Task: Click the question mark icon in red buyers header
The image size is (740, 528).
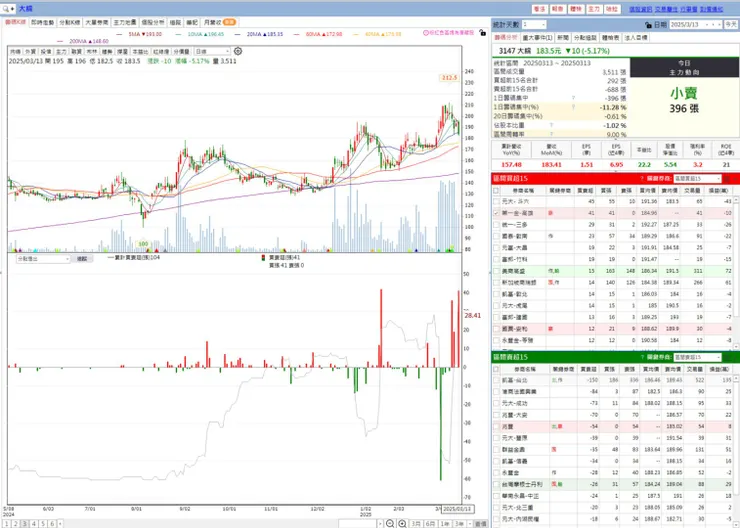Action: [642, 178]
